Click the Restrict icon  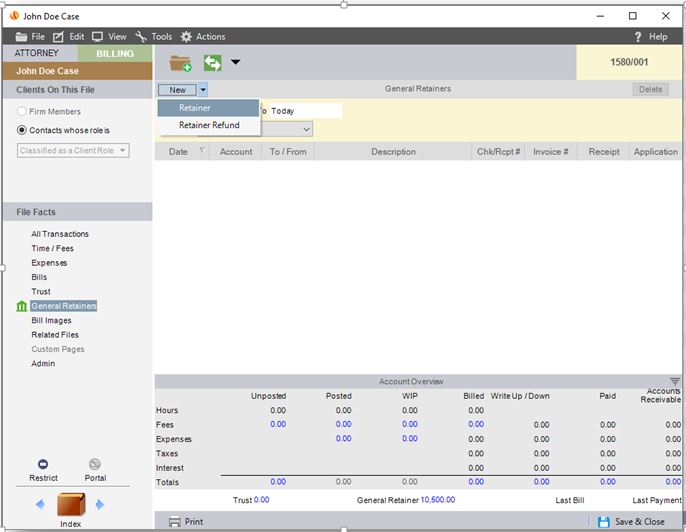(43, 464)
